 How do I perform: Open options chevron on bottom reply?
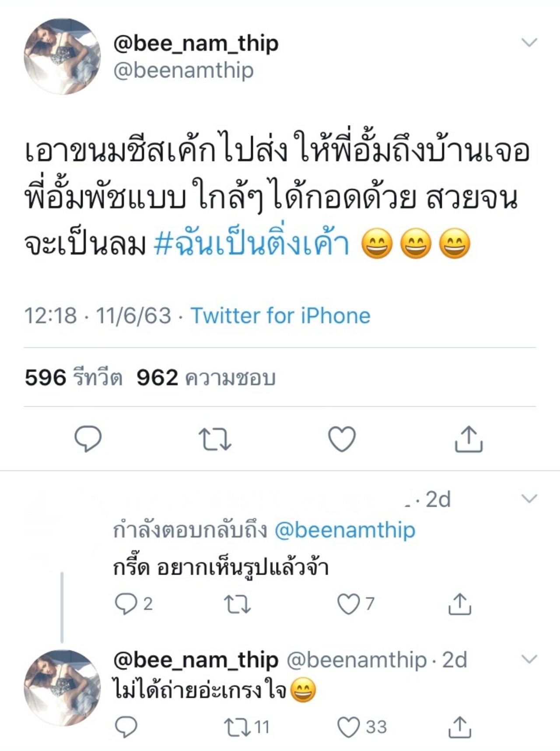click(x=529, y=659)
